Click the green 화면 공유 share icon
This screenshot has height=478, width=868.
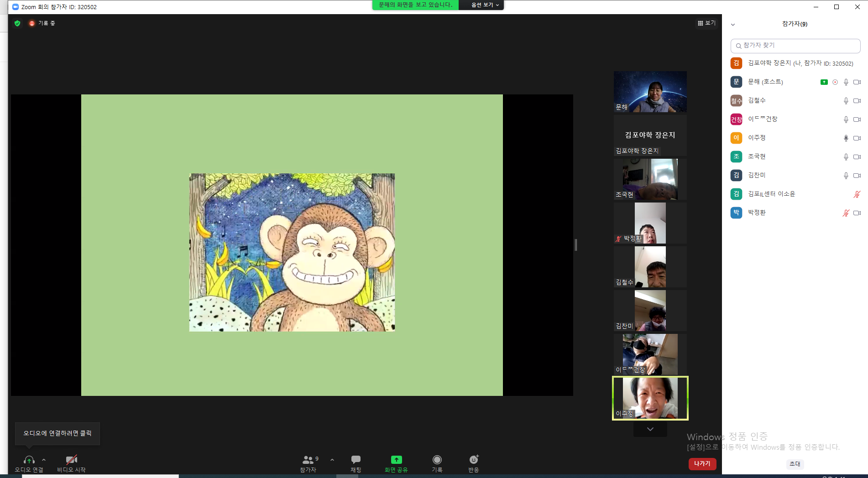tap(396, 460)
